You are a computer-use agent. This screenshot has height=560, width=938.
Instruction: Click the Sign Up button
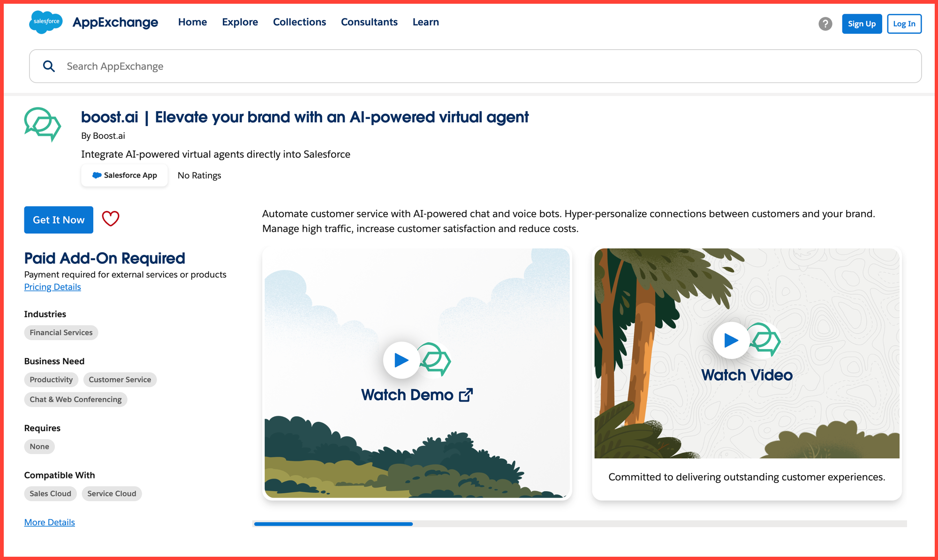[x=862, y=23]
